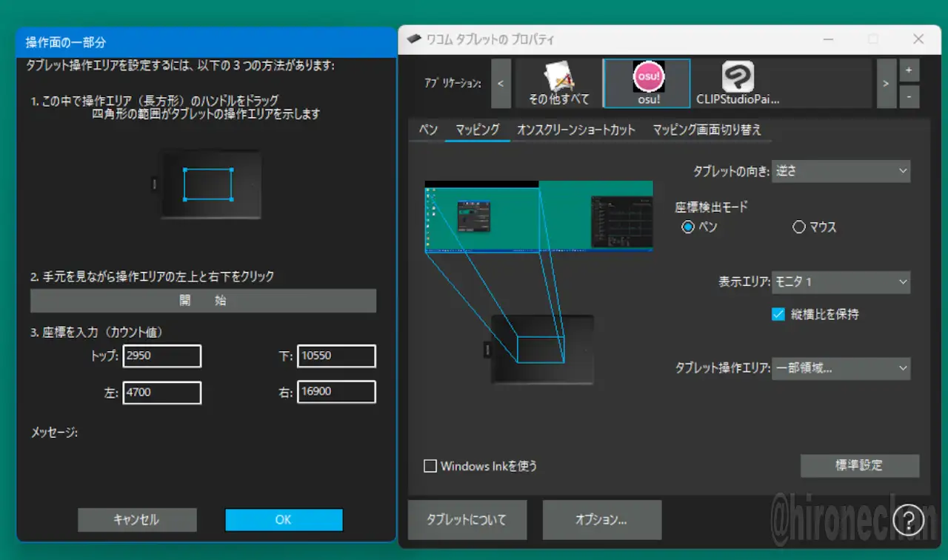Enable the Windows Inkを使う checkbox

point(430,466)
